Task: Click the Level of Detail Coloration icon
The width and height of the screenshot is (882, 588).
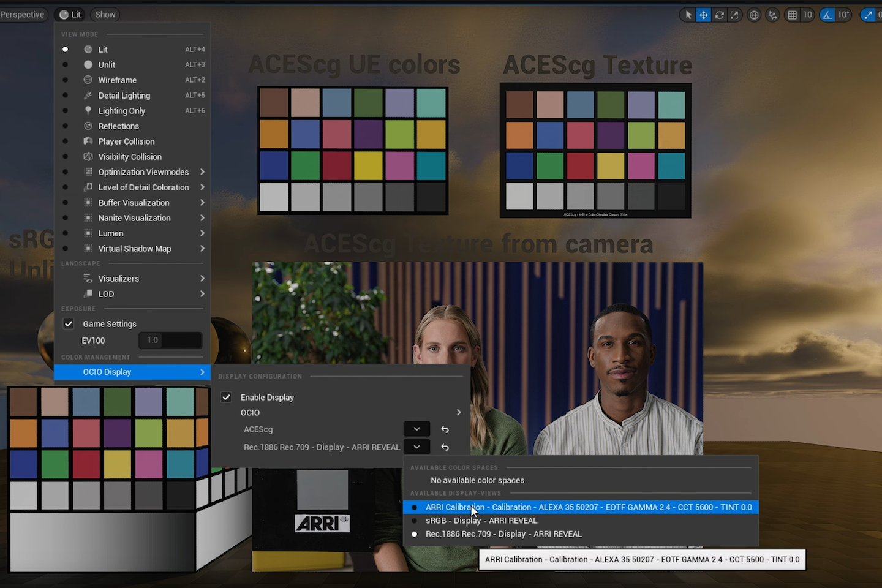Action: (88, 187)
